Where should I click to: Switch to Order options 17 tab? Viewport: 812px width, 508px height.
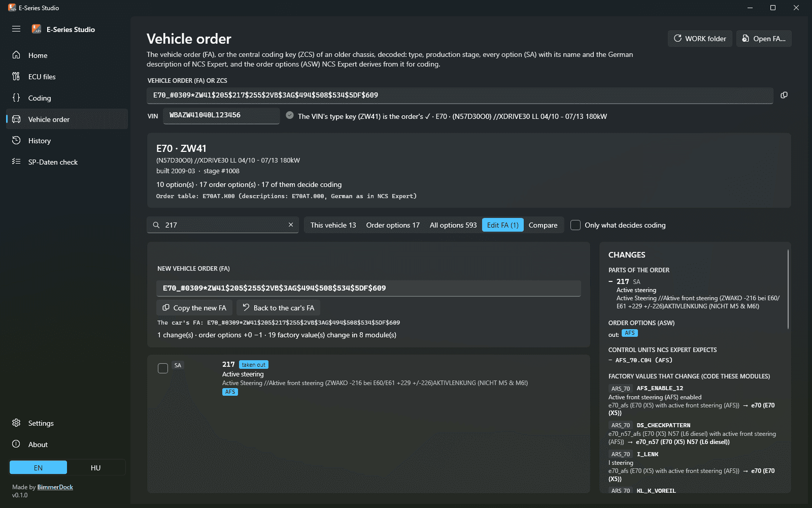click(x=393, y=225)
